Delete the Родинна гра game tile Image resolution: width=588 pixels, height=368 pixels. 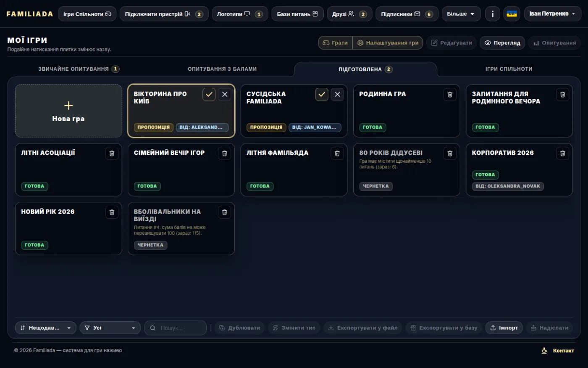[x=449, y=95]
